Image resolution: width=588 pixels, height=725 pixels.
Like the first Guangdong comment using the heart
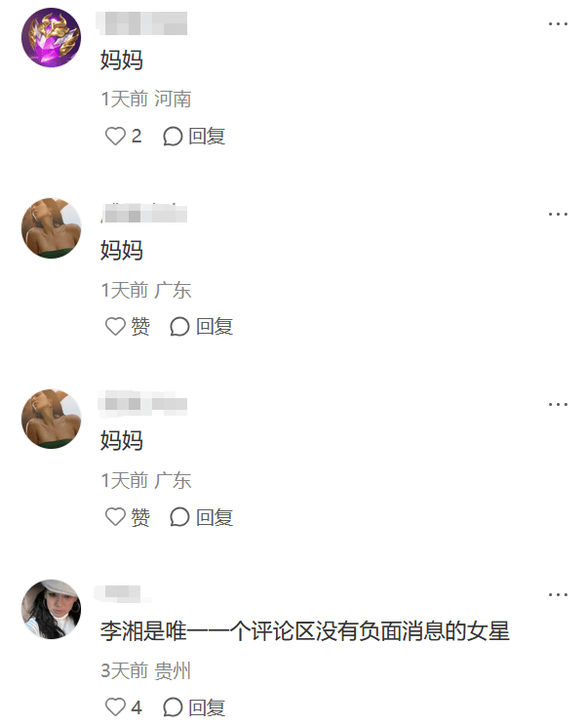coord(115,327)
